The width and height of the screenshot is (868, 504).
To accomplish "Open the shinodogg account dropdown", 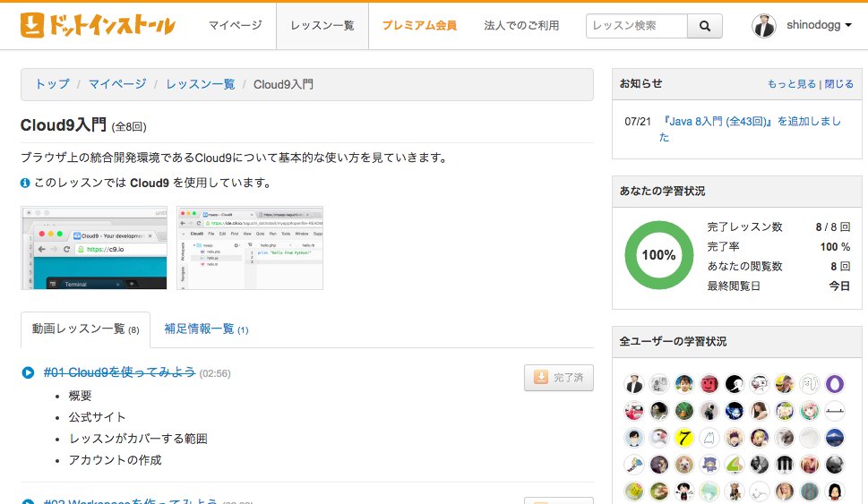I will [x=819, y=25].
